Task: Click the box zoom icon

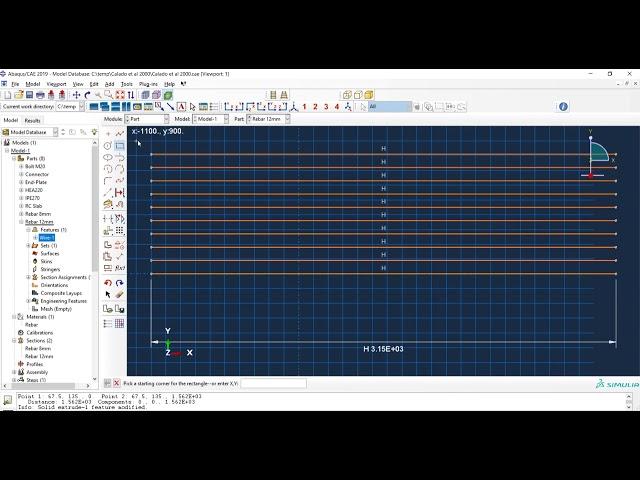Action: tap(109, 95)
